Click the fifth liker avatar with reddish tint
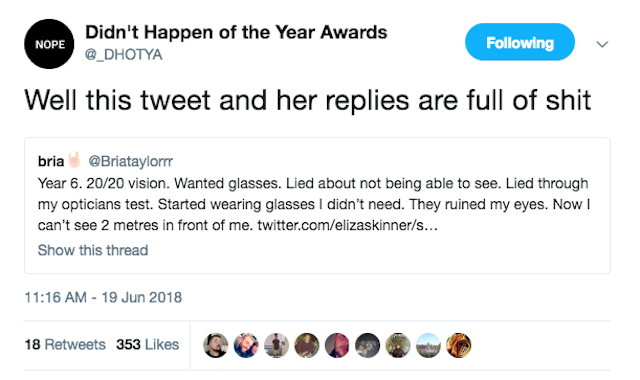Screen dimensions: 640x380 click(337, 345)
